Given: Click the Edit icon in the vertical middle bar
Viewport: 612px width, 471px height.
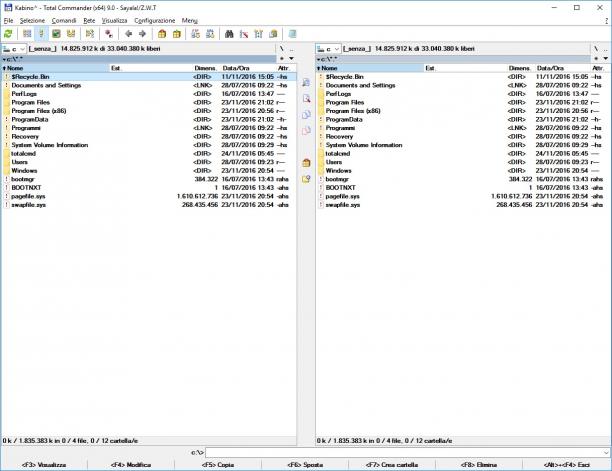Looking at the screenshot, I should [306, 98].
